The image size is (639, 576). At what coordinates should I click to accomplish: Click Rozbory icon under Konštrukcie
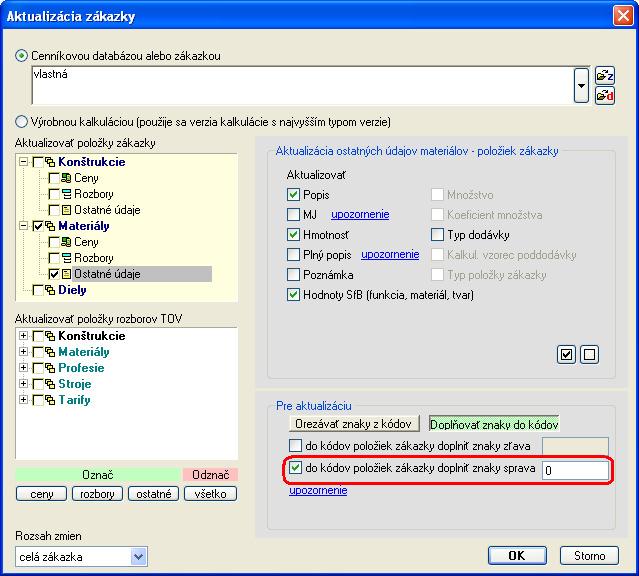66,194
